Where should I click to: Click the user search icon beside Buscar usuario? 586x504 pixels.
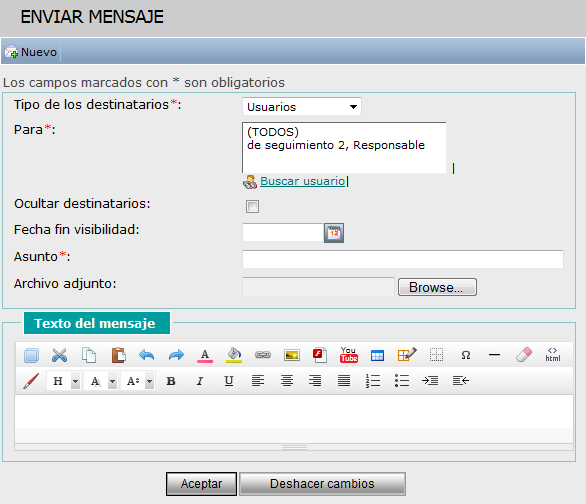[x=250, y=182]
